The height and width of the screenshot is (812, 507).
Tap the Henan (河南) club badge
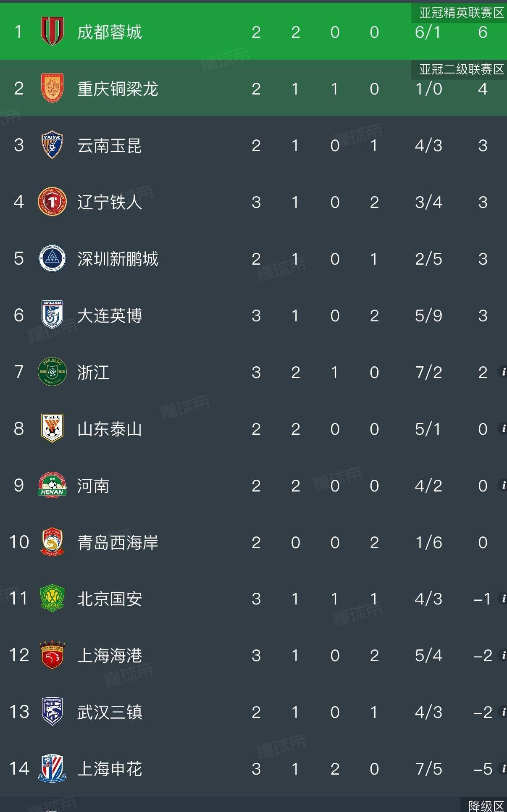[x=52, y=485]
